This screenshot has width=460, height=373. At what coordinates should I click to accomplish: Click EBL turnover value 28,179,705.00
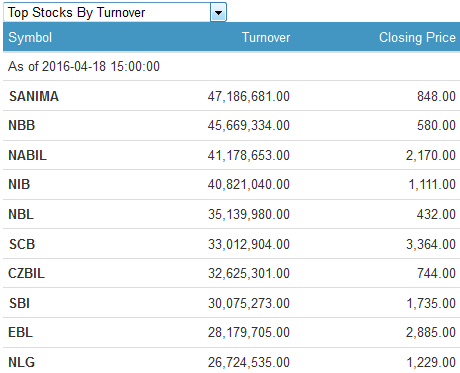(249, 332)
